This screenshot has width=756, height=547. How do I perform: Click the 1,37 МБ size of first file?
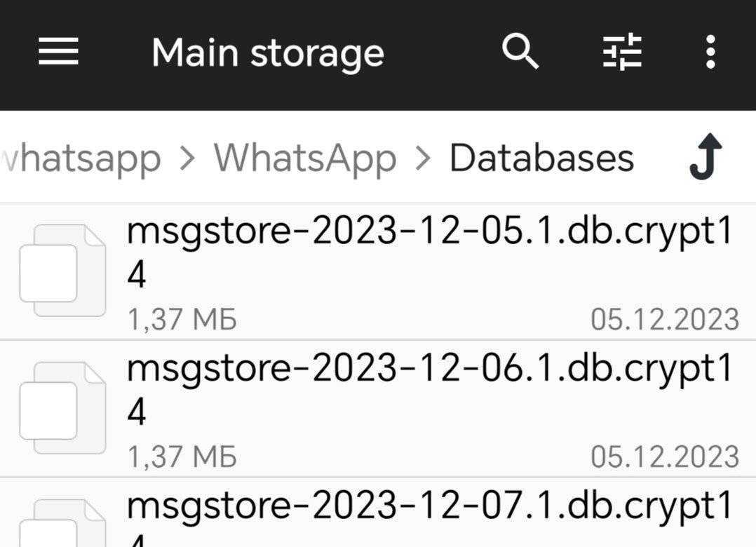(x=182, y=320)
